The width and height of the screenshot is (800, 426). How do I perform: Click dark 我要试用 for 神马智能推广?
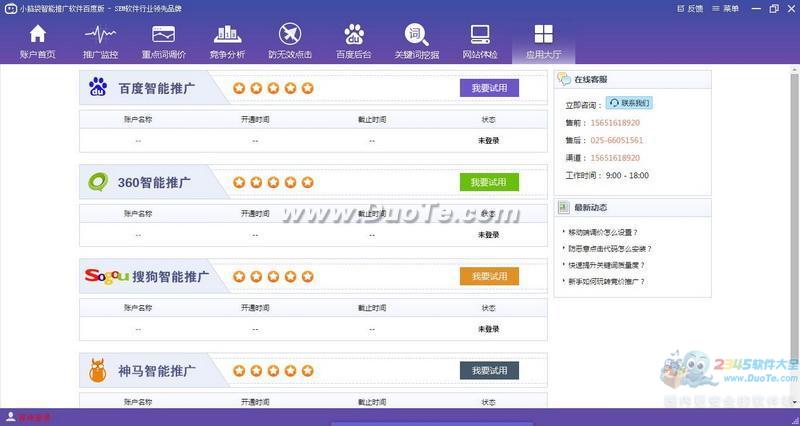[489, 370]
